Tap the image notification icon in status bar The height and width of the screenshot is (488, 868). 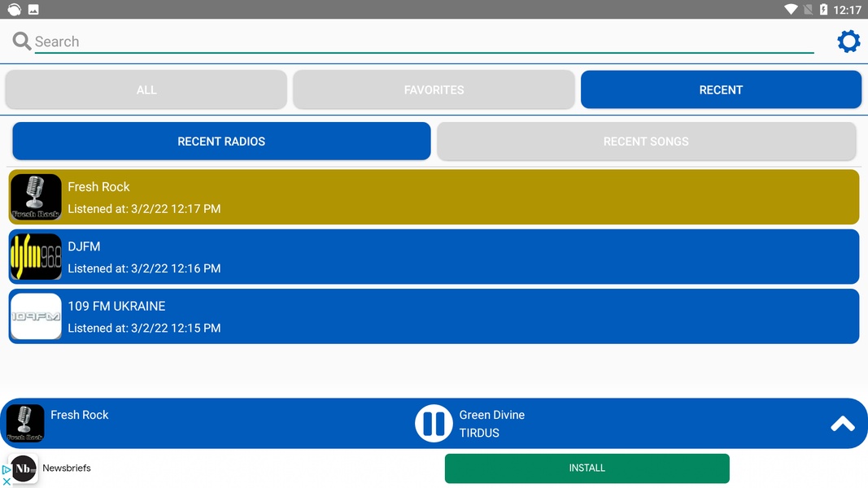pos(33,10)
